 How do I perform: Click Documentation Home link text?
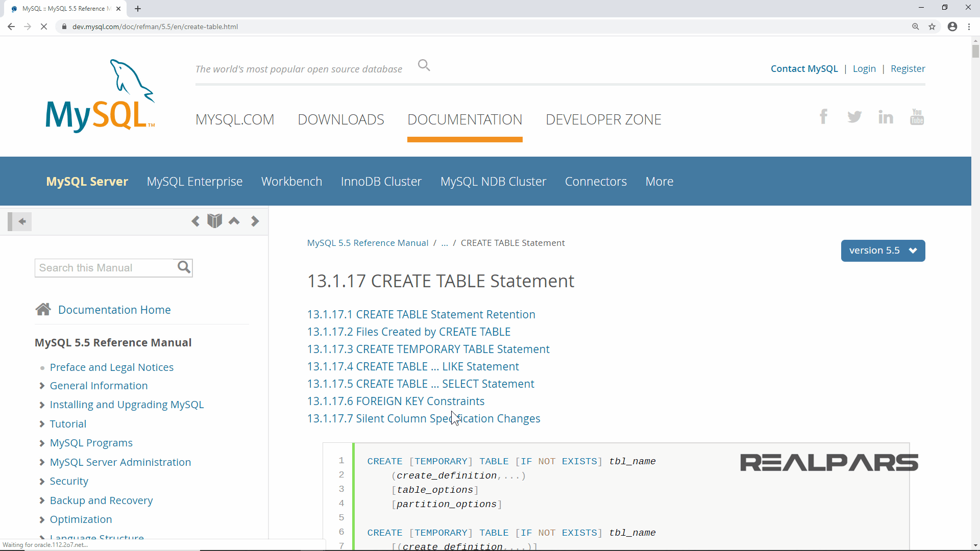tap(114, 310)
